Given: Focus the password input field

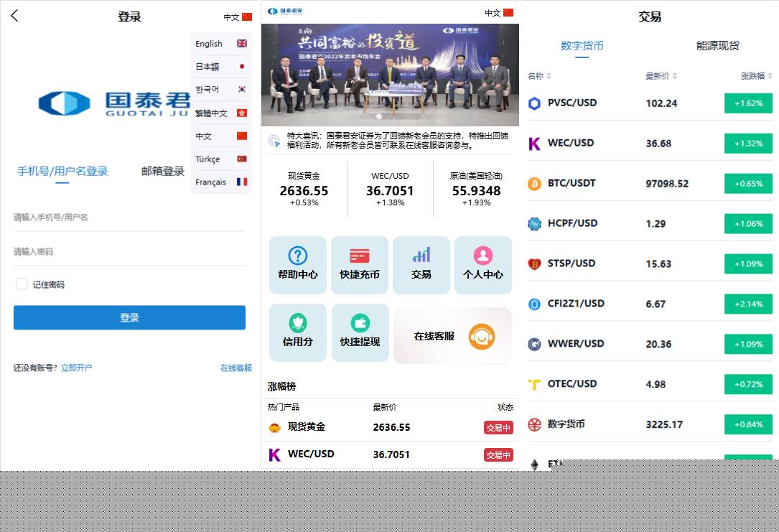Looking at the screenshot, I should (x=130, y=252).
